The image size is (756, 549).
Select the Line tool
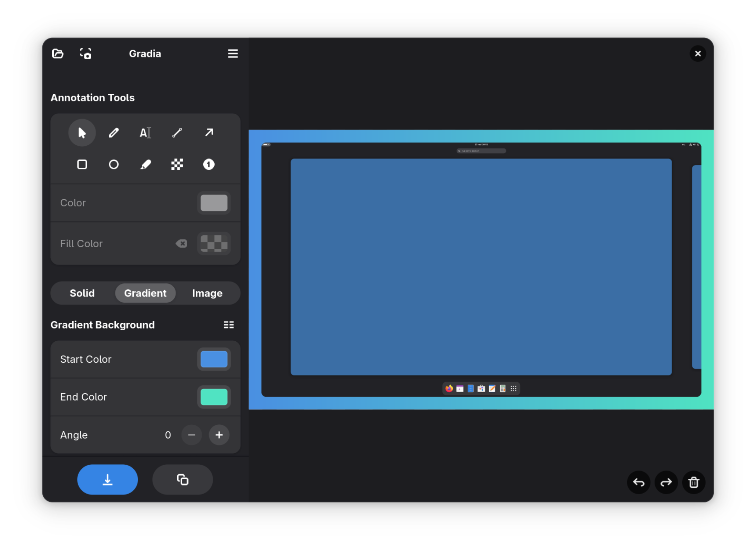177,133
